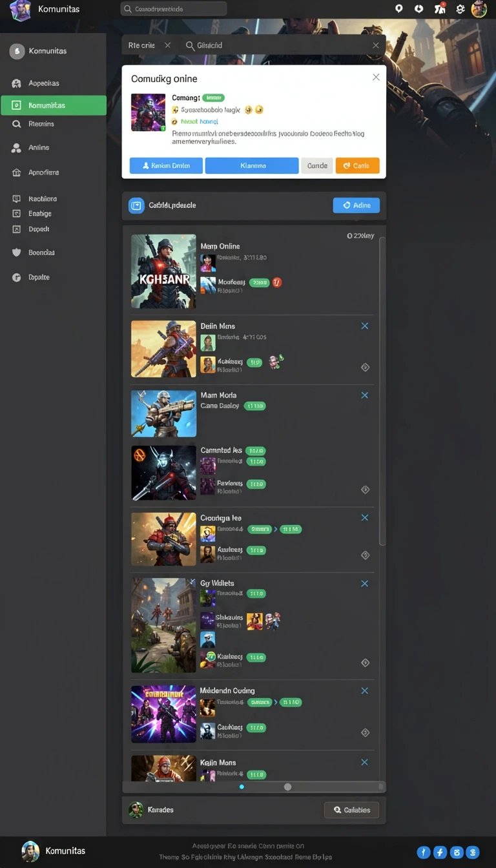Click the grey Conde button
Viewport: 496px width, 868px height.
coord(317,166)
